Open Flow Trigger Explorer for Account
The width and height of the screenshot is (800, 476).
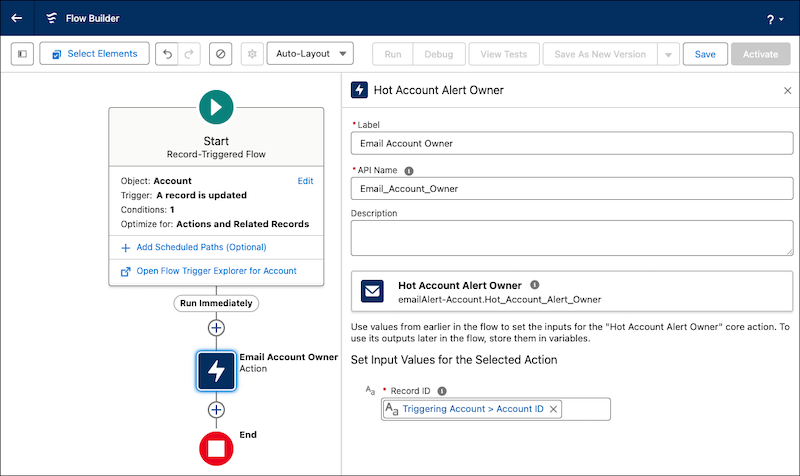click(x=216, y=271)
